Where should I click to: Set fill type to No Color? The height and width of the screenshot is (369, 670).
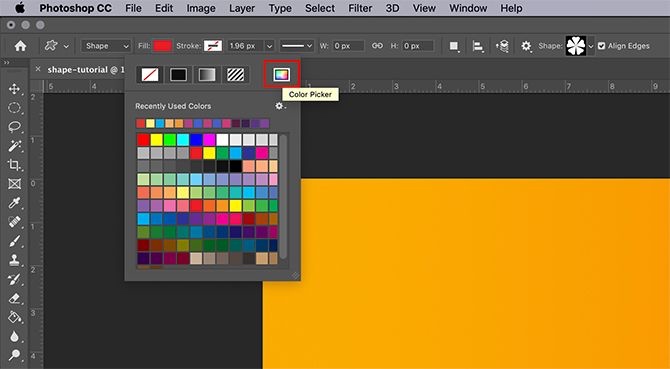(x=150, y=75)
